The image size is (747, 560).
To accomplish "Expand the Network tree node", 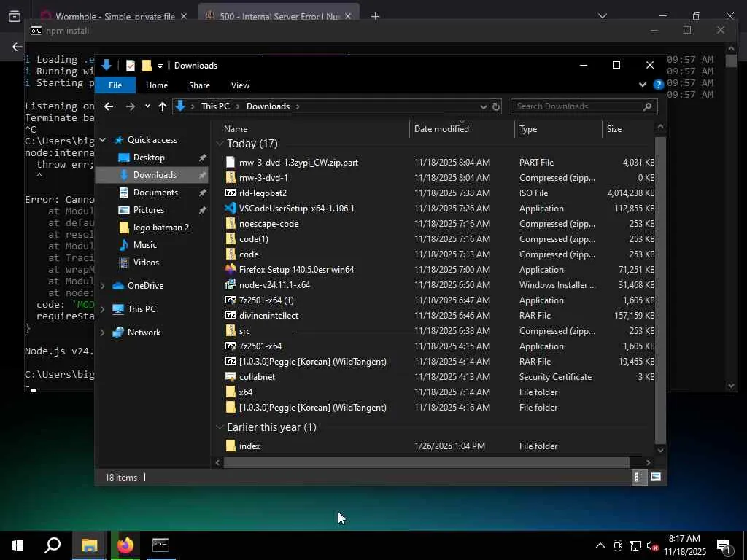I will tap(102, 332).
